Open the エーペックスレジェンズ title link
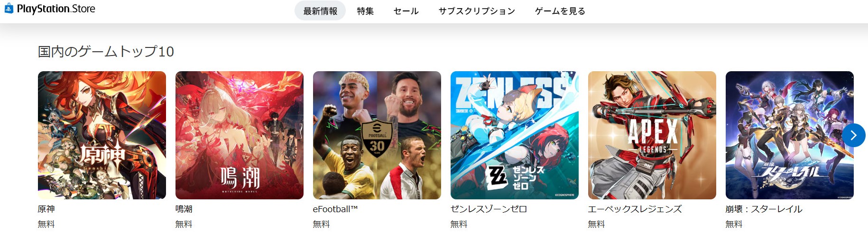The width and height of the screenshot is (868, 234). click(635, 209)
